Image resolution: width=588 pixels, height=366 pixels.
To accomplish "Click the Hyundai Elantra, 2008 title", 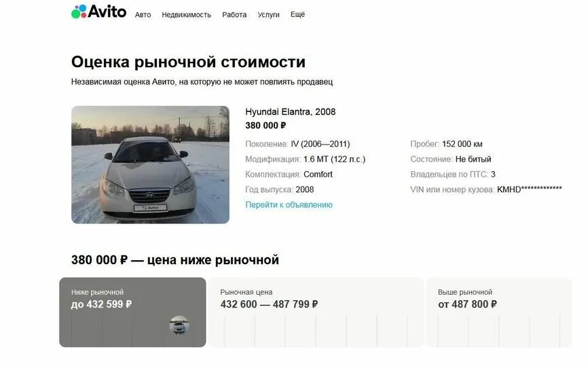I will click(290, 112).
